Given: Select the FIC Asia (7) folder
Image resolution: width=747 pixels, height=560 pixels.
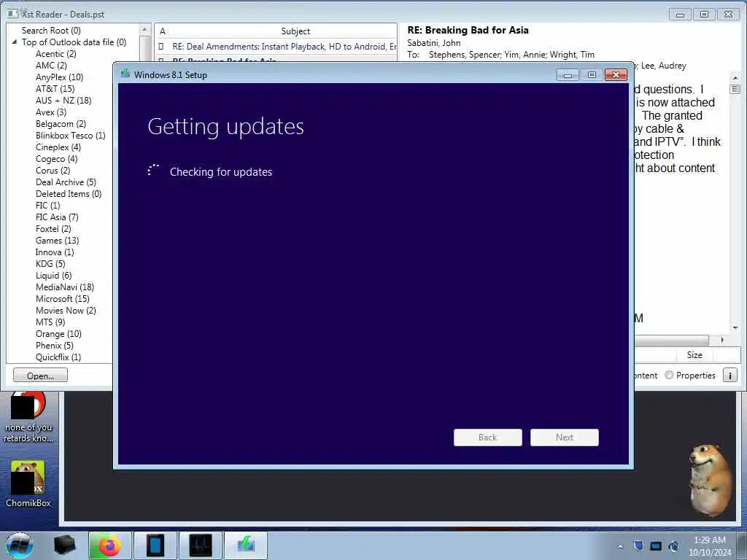Looking at the screenshot, I should 57,217.
